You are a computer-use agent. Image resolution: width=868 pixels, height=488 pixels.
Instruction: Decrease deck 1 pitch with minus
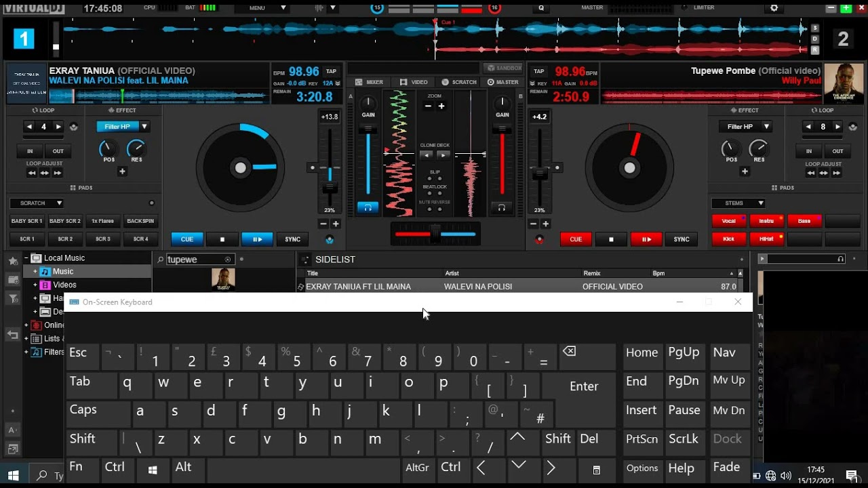point(323,224)
